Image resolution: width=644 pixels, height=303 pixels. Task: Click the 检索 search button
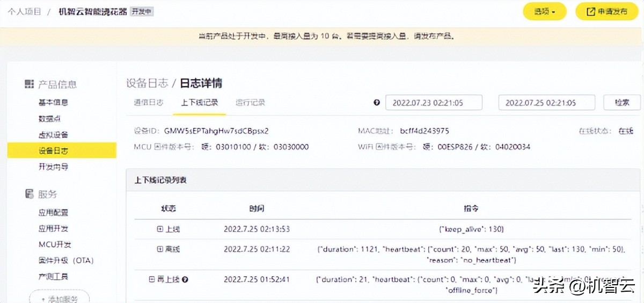pyautogui.click(x=622, y=103)
